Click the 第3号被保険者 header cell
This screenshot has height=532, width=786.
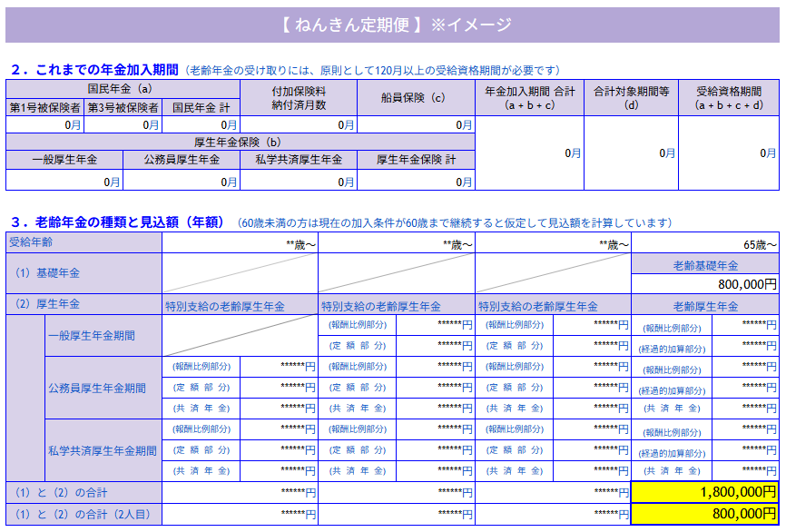(123, 107)
